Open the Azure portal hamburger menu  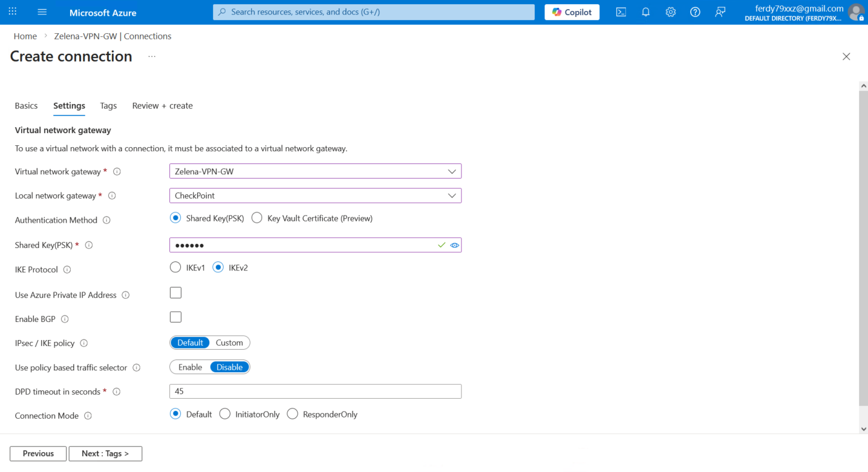[42, 12]
